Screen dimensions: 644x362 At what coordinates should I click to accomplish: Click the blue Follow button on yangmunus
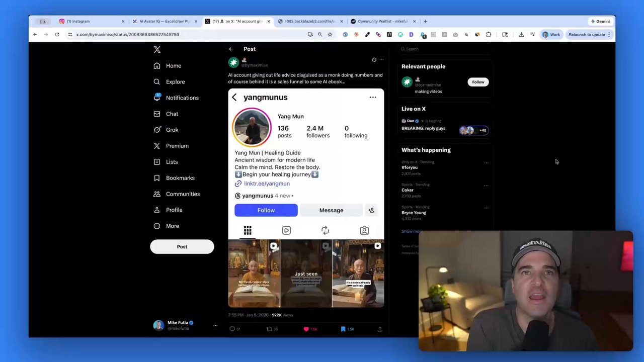[x=266, y=211]
